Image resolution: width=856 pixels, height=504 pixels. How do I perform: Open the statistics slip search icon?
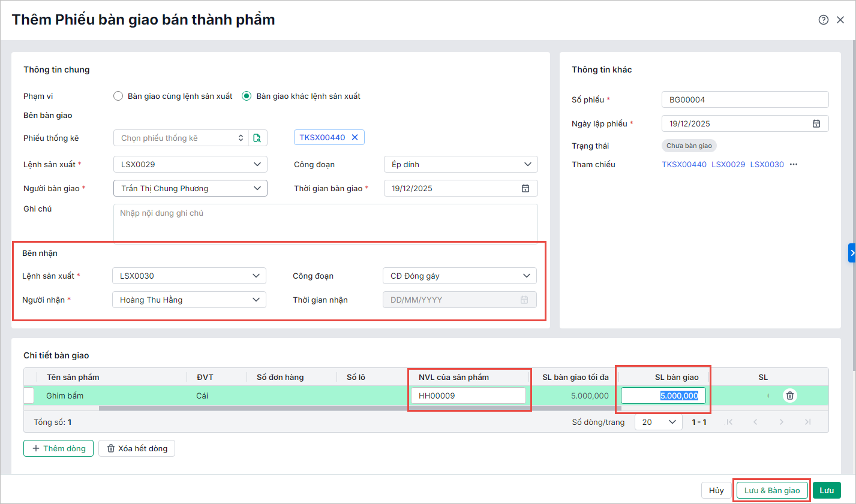(257, 138)
